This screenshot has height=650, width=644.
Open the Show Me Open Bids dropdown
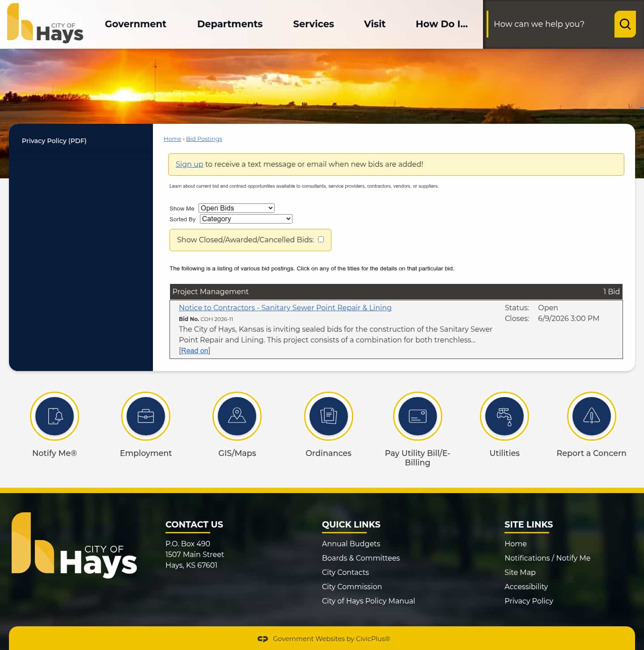tap(237, 208)
